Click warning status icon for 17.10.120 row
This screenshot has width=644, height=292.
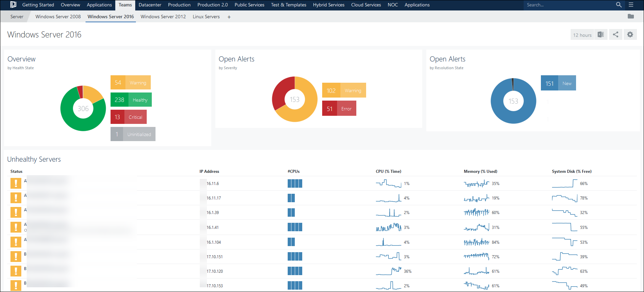tap(16, 271)
